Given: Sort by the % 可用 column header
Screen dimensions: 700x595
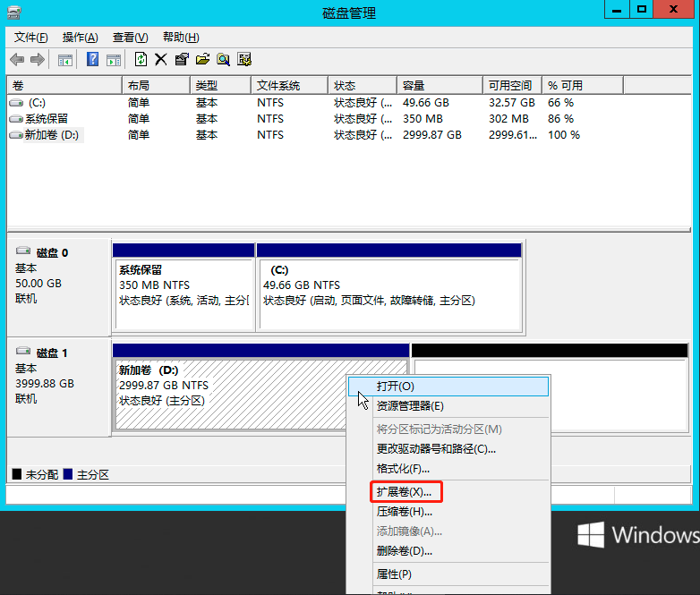Looking at the screenshot, I should 583,85.
